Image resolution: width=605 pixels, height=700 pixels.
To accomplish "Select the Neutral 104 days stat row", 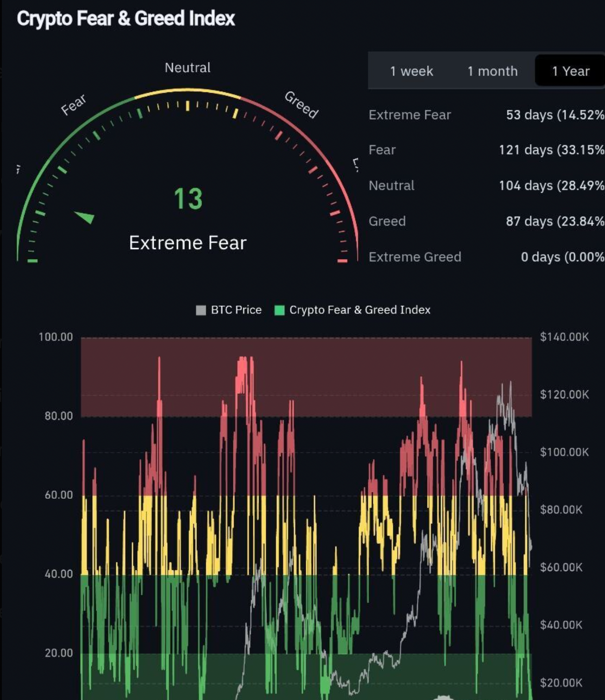I will pyautogui.click(x=485, y=185).
